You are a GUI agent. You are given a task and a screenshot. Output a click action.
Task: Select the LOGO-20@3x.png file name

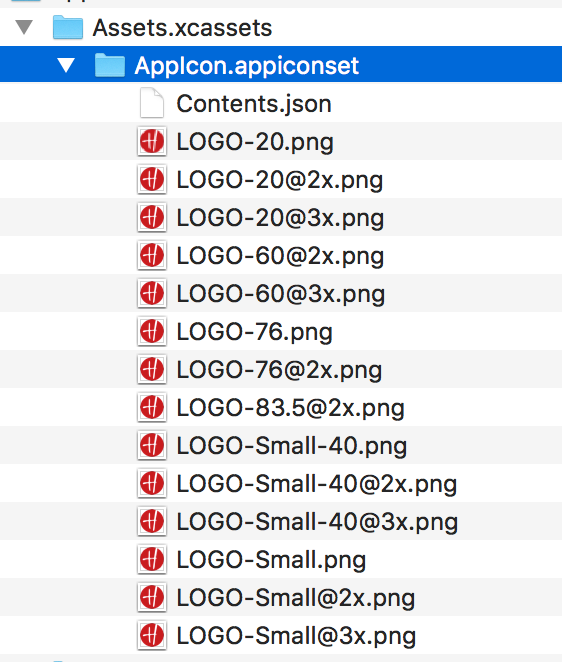[x=280, y=218]
